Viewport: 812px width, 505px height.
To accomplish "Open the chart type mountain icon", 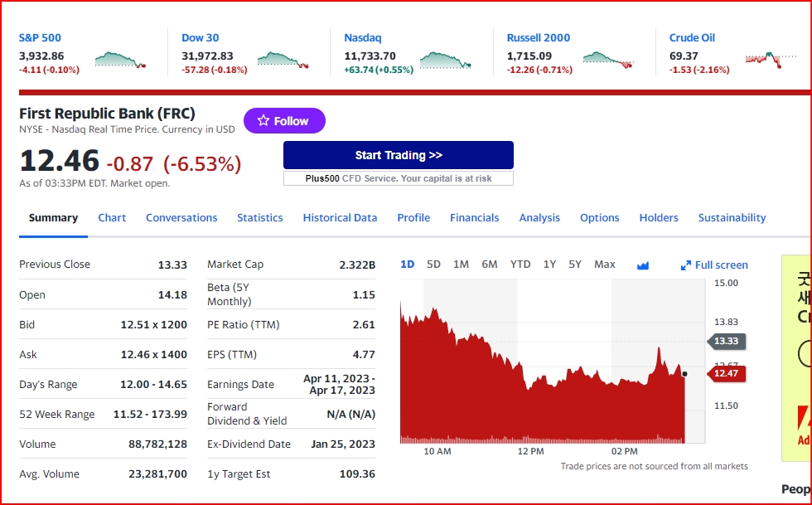I will pos(643,265).
